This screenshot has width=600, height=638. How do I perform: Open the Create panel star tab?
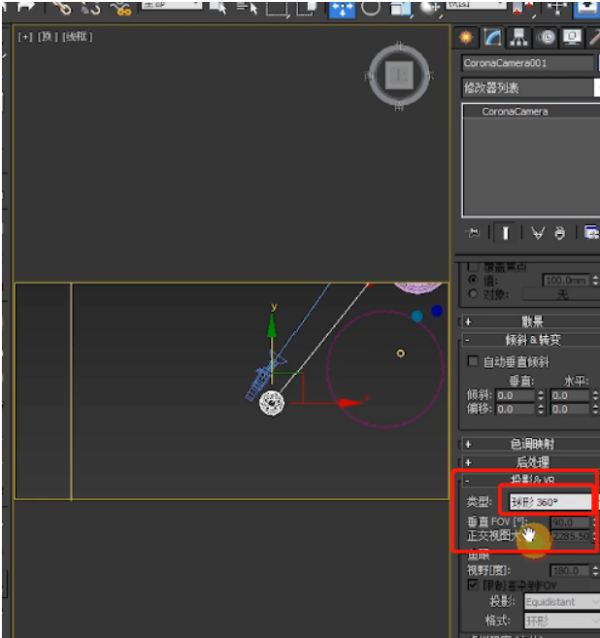coord(466,38)
